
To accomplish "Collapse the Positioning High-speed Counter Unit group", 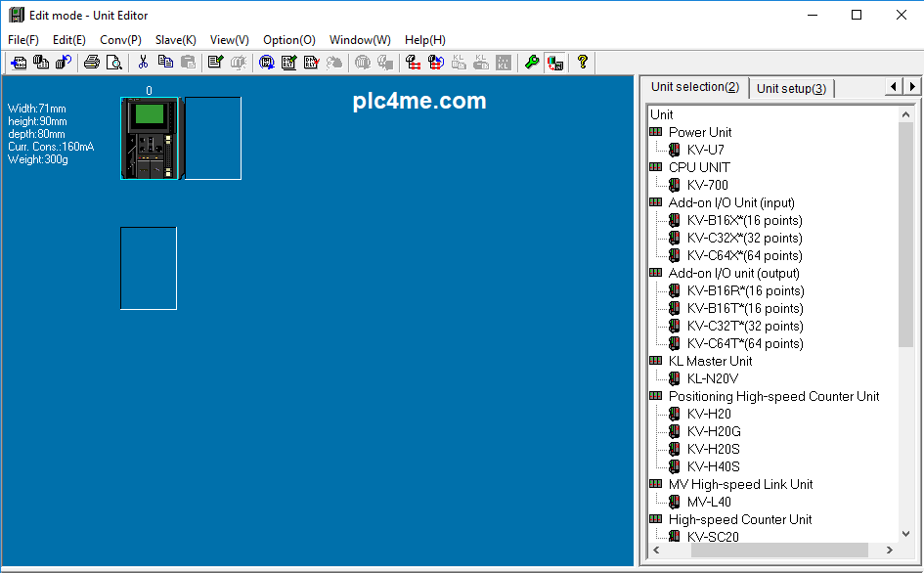I will coord(656,396).
